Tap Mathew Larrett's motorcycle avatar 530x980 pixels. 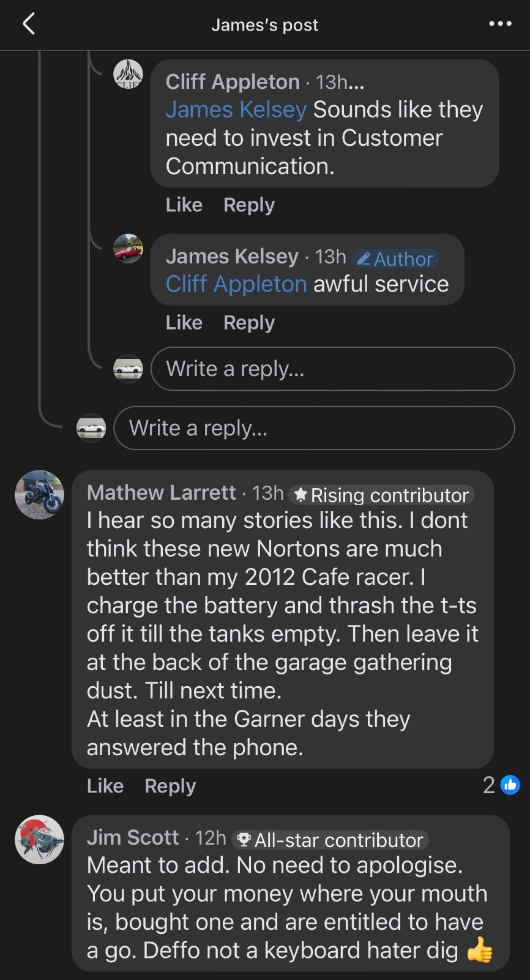coord(39,495)
